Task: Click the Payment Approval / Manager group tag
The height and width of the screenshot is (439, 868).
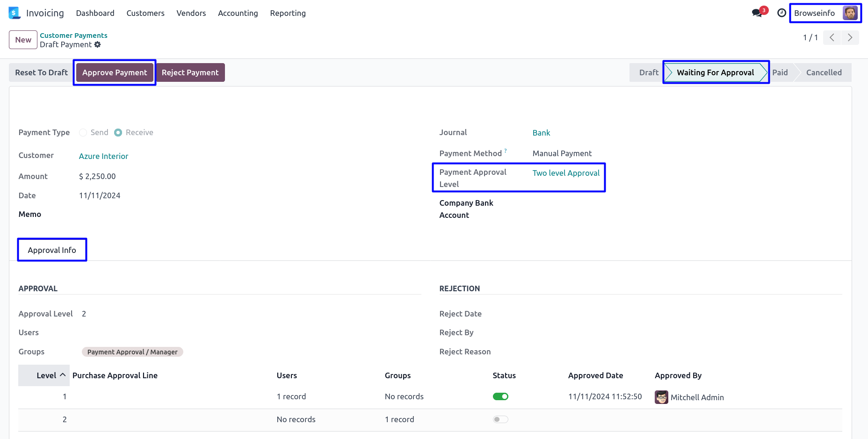Action: 132,352
